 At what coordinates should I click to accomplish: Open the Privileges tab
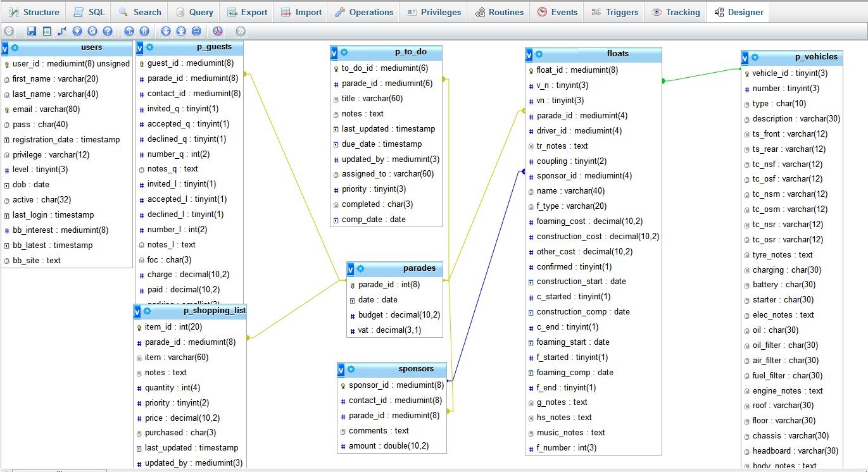click(435, 12)
